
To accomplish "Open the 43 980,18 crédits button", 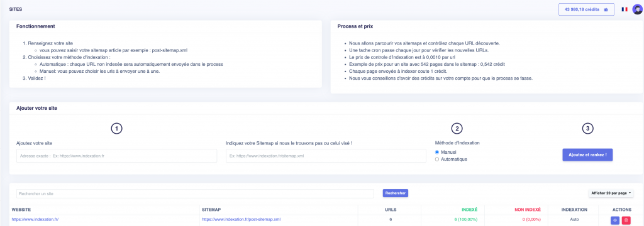I will pos(586,9).
